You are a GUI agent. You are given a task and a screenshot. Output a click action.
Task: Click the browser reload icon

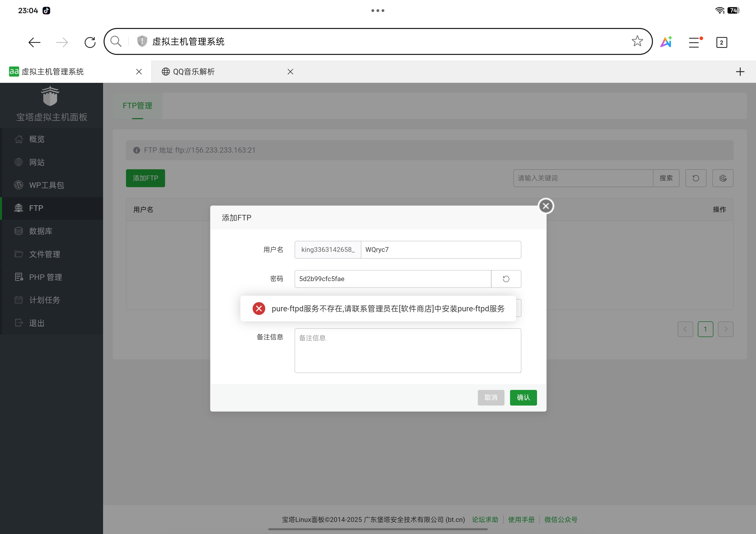[90, 42]
